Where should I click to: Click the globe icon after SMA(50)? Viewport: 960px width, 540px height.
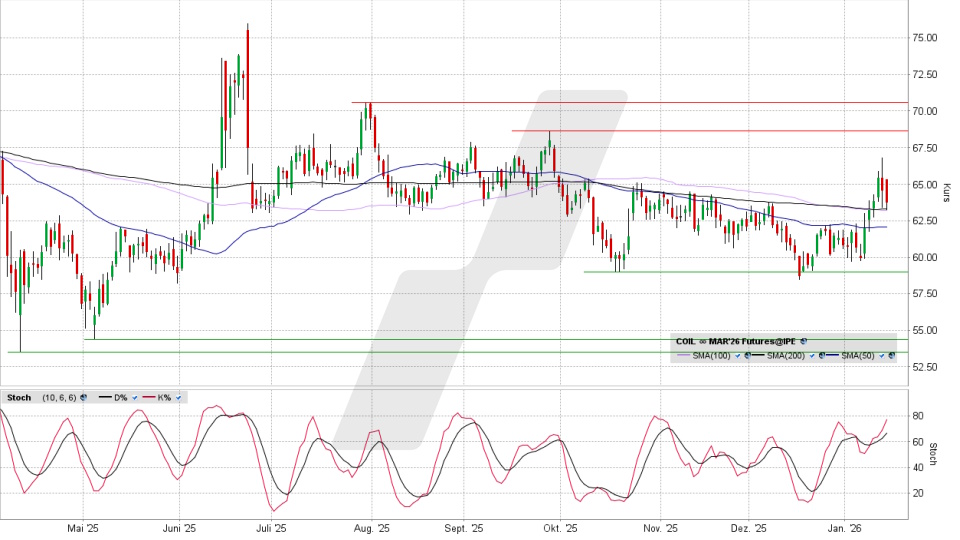(891, 356)
